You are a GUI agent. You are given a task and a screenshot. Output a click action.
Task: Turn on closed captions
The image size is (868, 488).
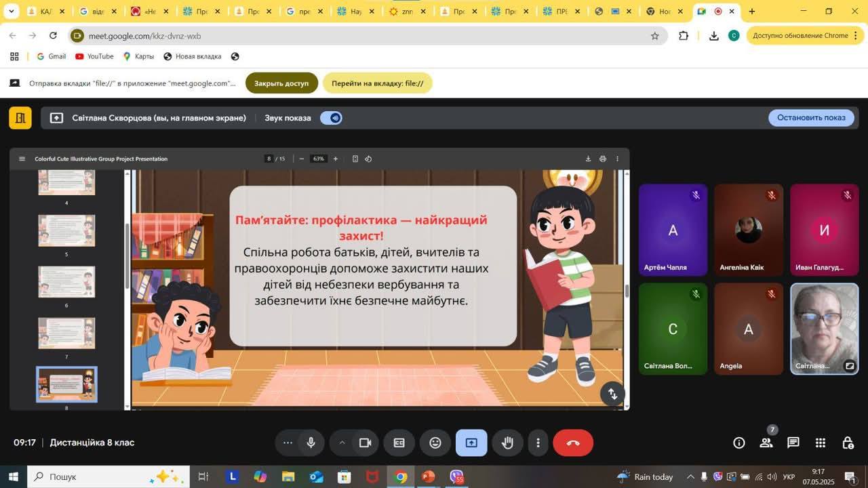(x=399, y=443)
